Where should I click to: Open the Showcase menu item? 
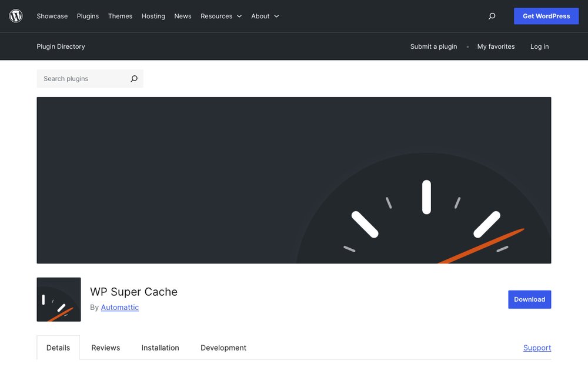point(52,16)
